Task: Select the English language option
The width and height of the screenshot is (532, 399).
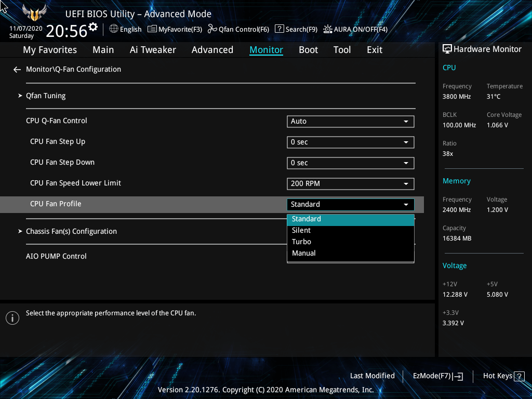Action: pyautogui.click(x=130, y=30)
